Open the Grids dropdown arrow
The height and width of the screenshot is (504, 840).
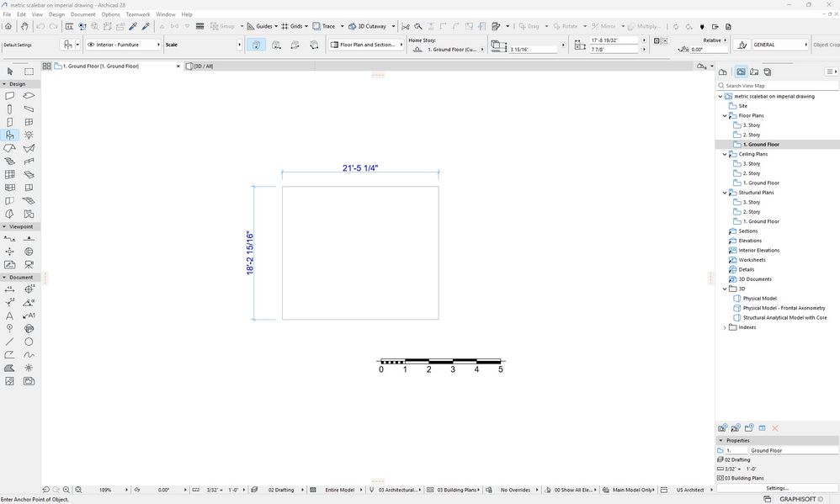(306, 26)
